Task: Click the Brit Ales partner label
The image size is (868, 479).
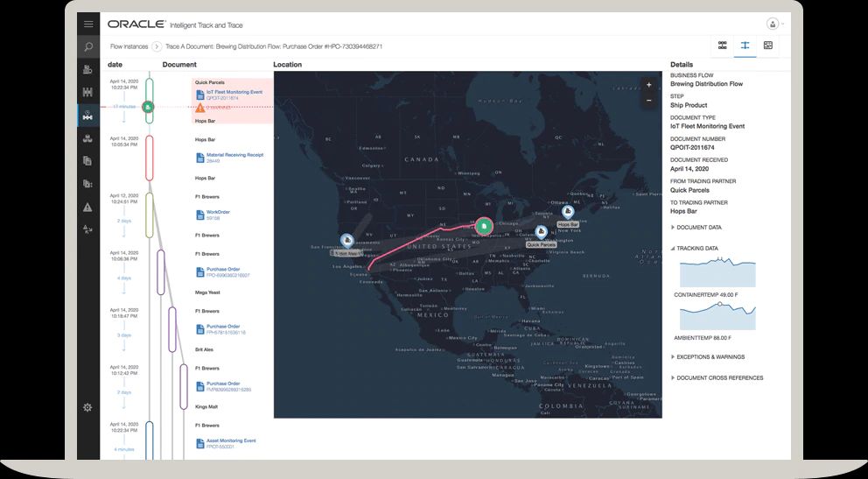Action: point(204,349)
